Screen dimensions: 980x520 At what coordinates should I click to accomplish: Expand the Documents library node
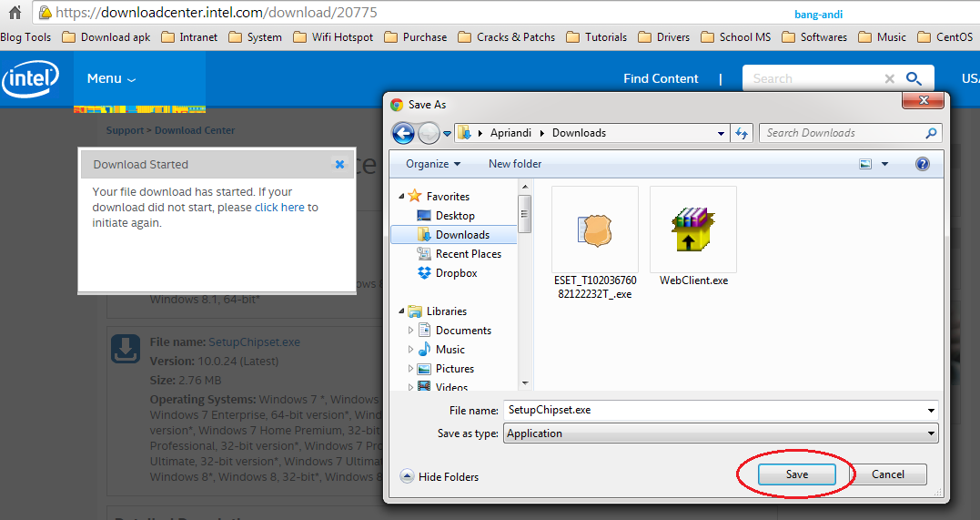coord(410,330)
